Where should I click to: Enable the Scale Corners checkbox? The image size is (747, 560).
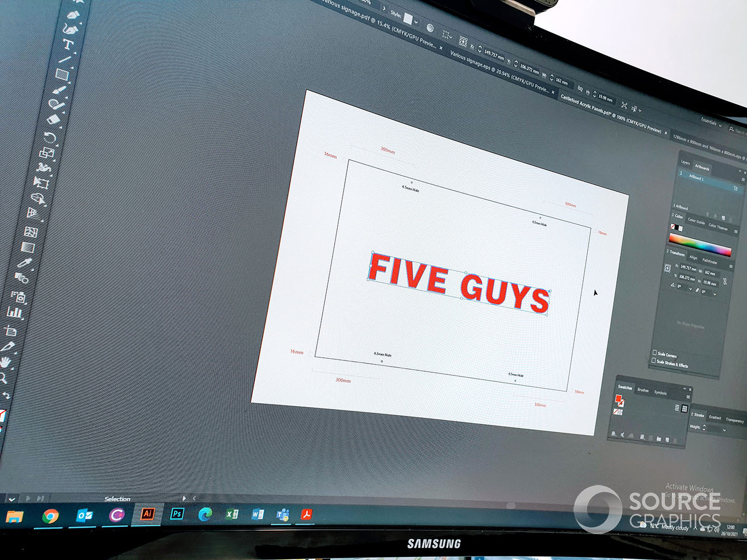pyautogui.click(x=655, y=353)
